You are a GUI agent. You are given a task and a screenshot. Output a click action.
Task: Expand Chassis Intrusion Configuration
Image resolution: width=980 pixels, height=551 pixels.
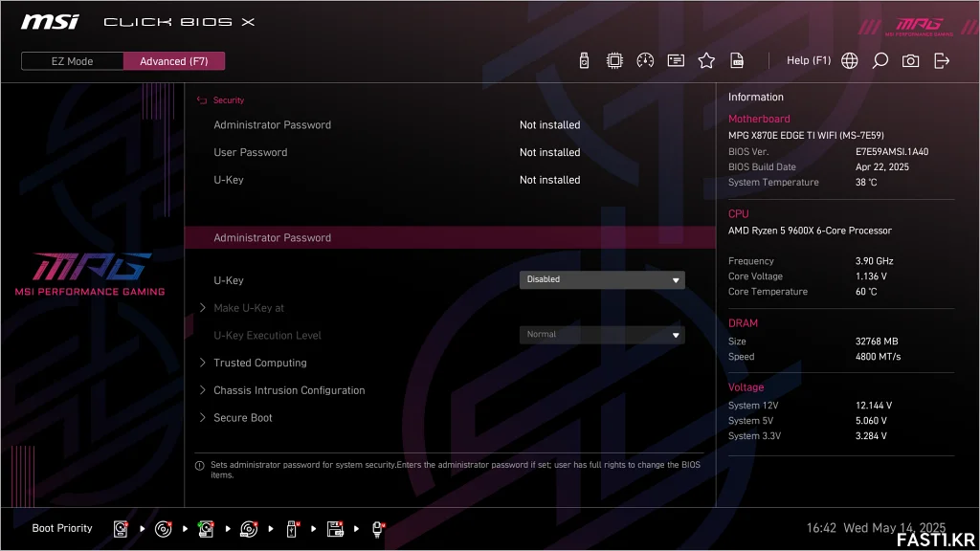coord(289,390)
